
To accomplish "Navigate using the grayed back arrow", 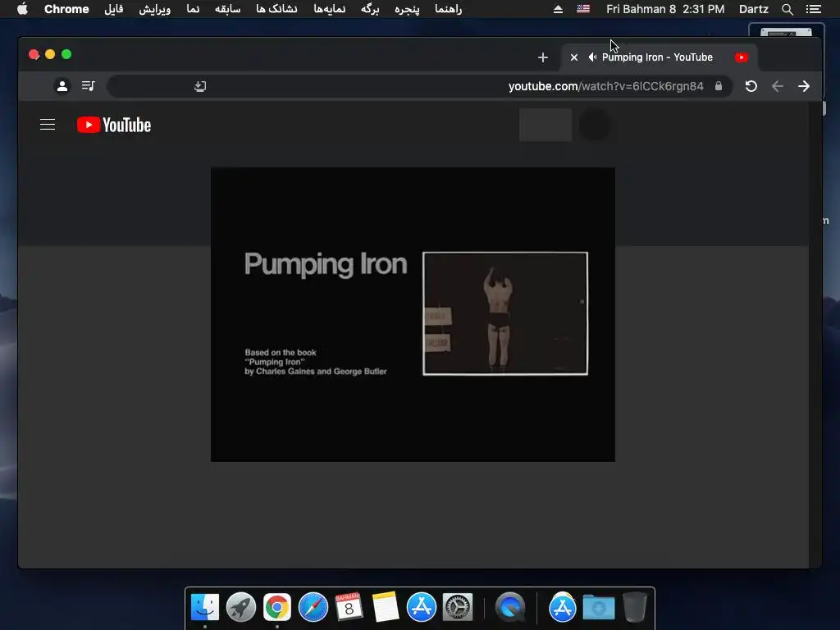I will point(778,86).
